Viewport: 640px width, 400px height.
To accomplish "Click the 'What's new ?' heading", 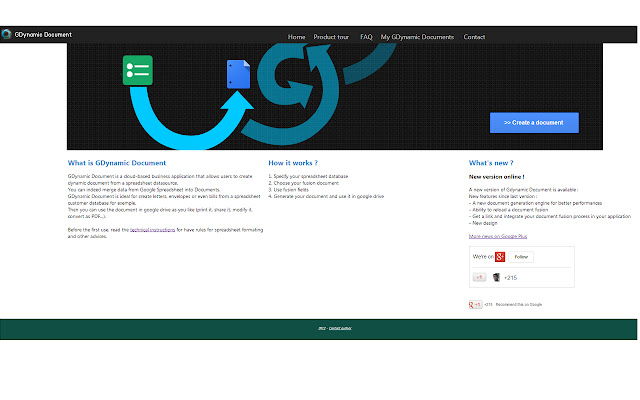I will pyautogui.click(x=491, y=163).
